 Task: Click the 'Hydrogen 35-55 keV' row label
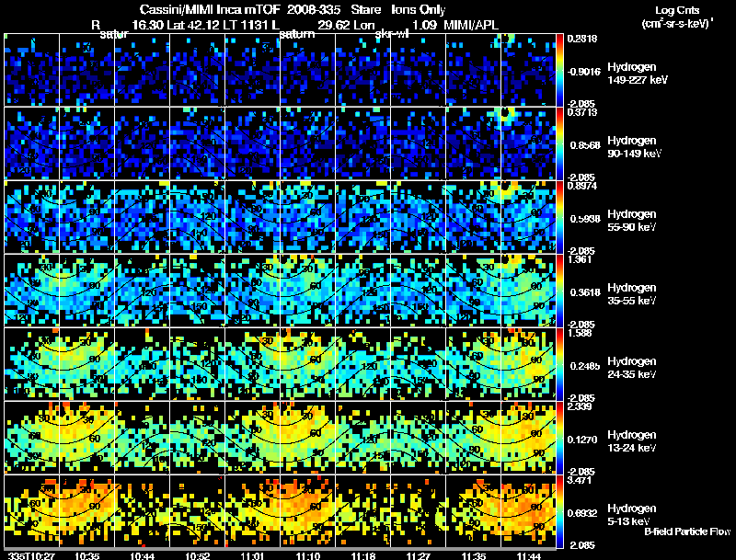[632, 294]
